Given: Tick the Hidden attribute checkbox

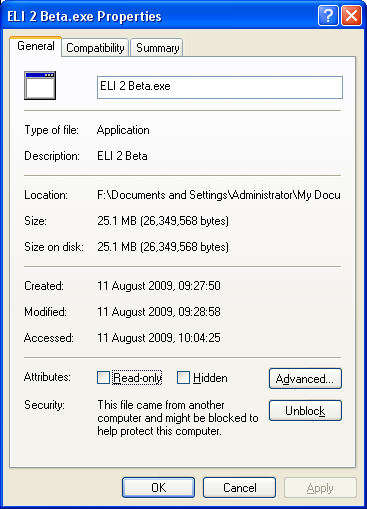Looking at the screenshot, I should pyautogui.click(x=183, y=378).
